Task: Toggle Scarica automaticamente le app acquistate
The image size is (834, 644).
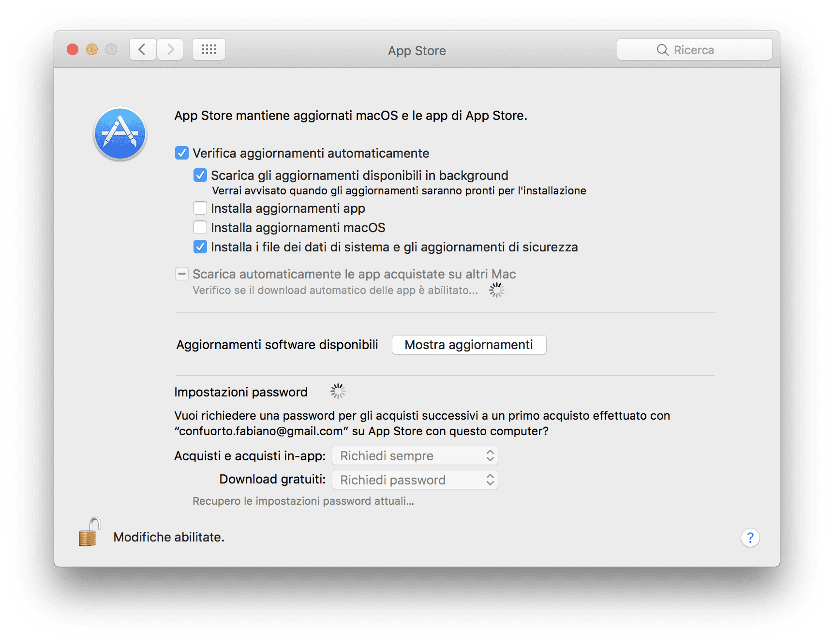Action: click(x=182, y=274)
